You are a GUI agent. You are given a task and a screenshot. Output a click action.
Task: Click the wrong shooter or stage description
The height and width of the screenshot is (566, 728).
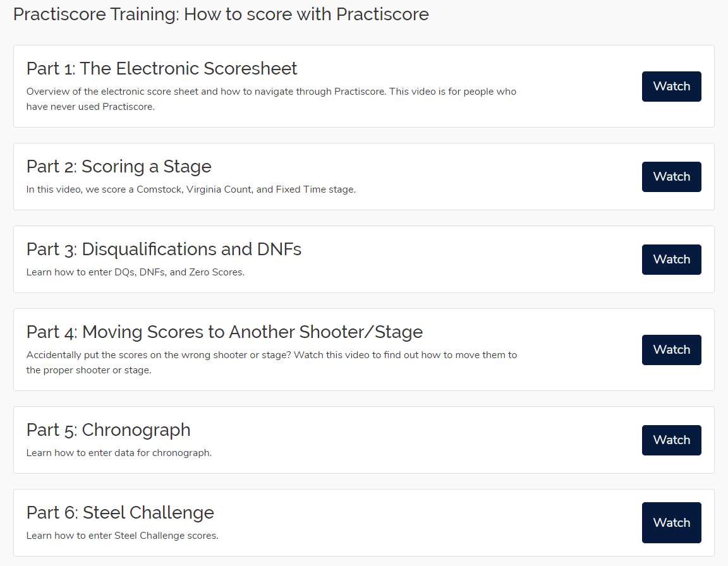(272, 362)
